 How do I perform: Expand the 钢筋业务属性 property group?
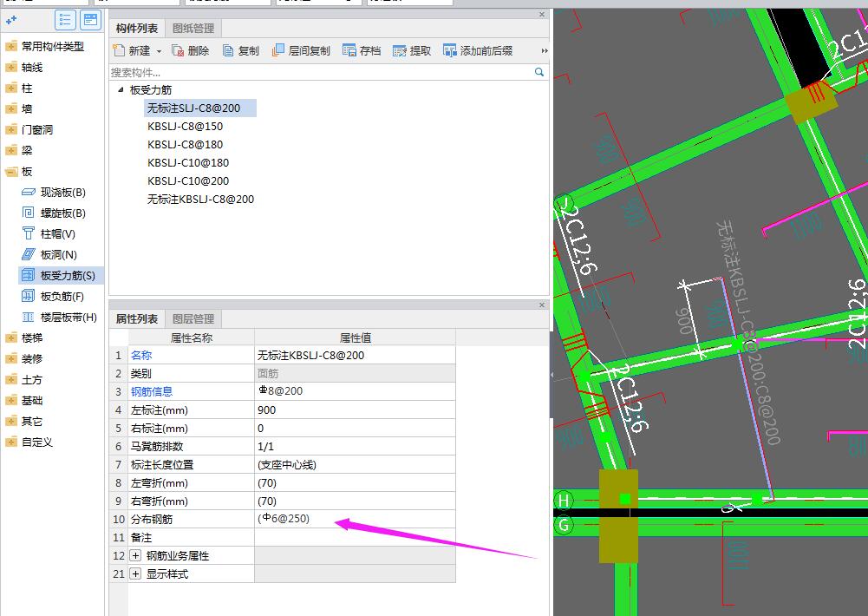pos(136,555)
